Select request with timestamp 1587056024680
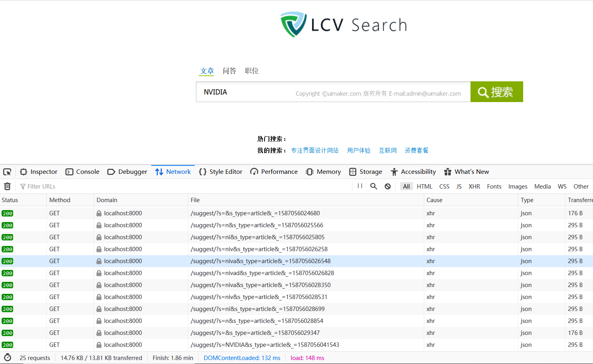 tap(296, 213)
